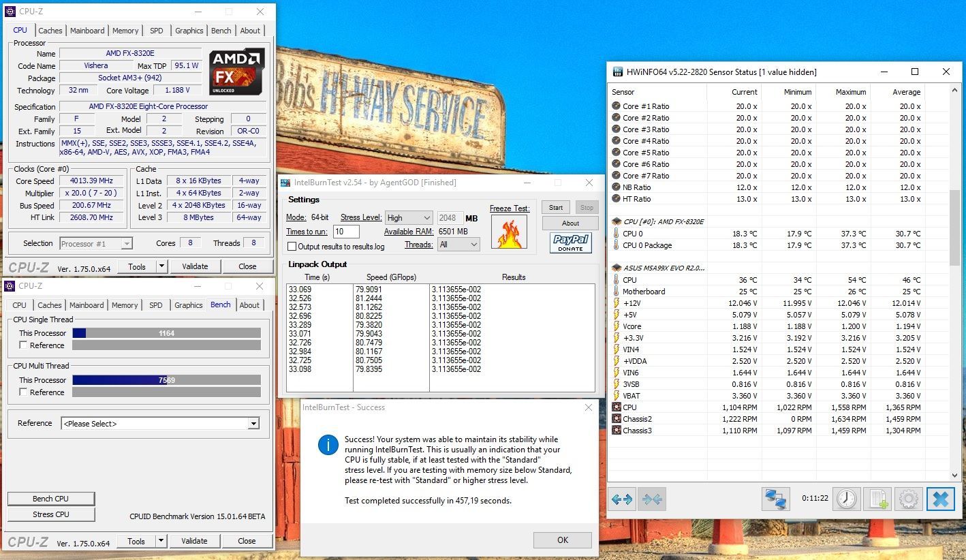The image size is (966, 560).
Task: Click the Chassis2 fan sensor icon
Action: point(617,419)
